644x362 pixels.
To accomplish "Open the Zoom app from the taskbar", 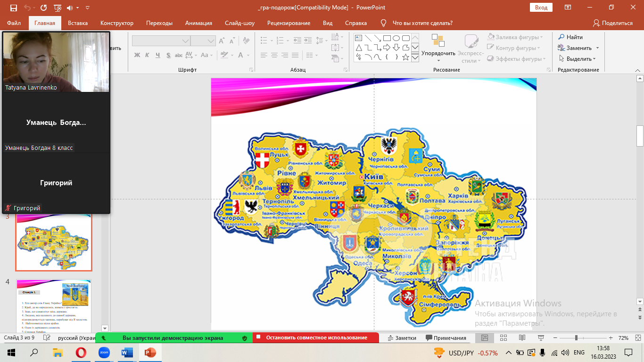I will pos(104,353).
